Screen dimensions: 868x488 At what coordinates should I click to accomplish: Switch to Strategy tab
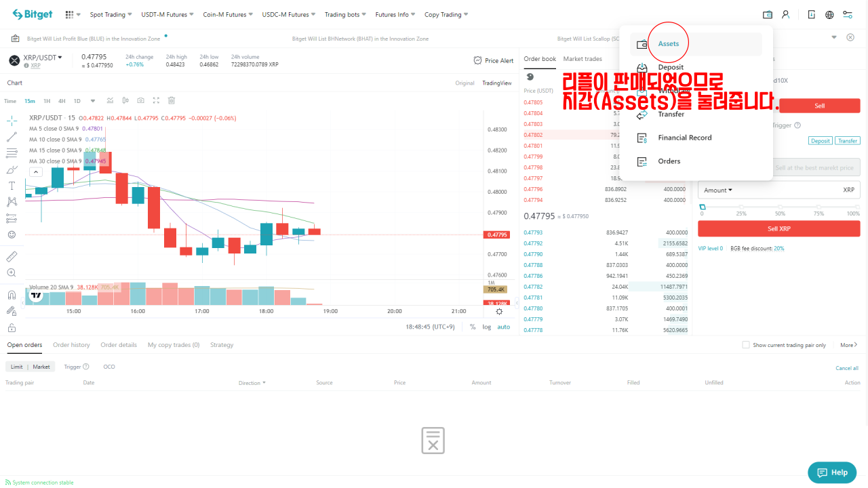(x=222, y=345)
